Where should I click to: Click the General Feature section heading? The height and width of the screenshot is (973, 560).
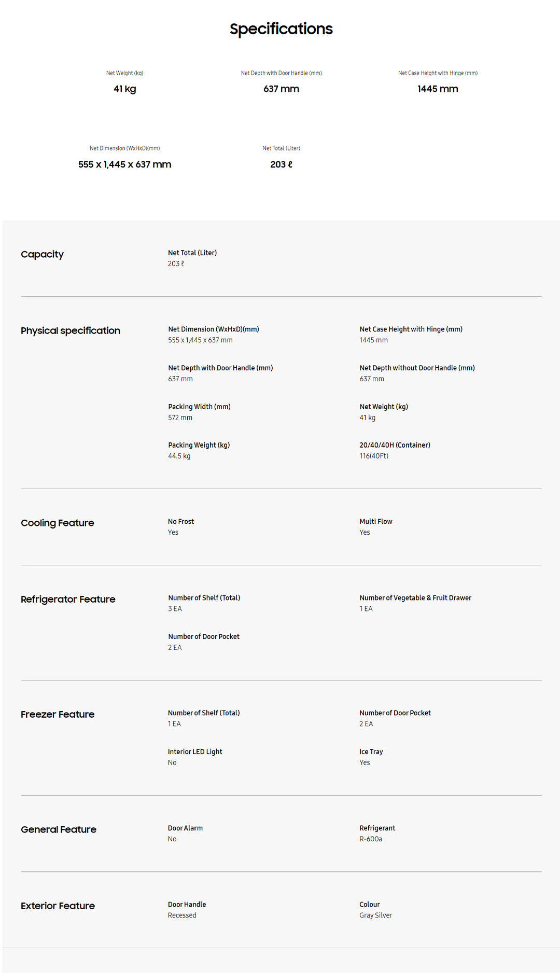point(59,829)
